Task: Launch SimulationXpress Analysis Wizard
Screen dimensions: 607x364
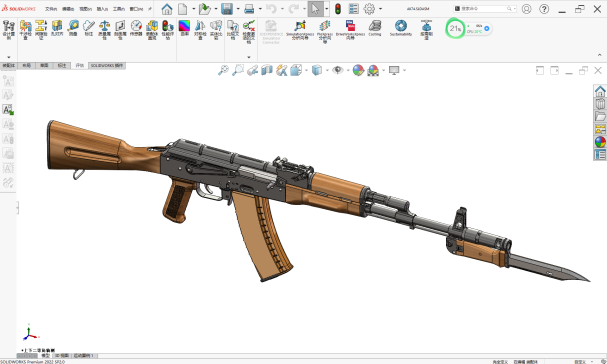Action: click(300, 30)
